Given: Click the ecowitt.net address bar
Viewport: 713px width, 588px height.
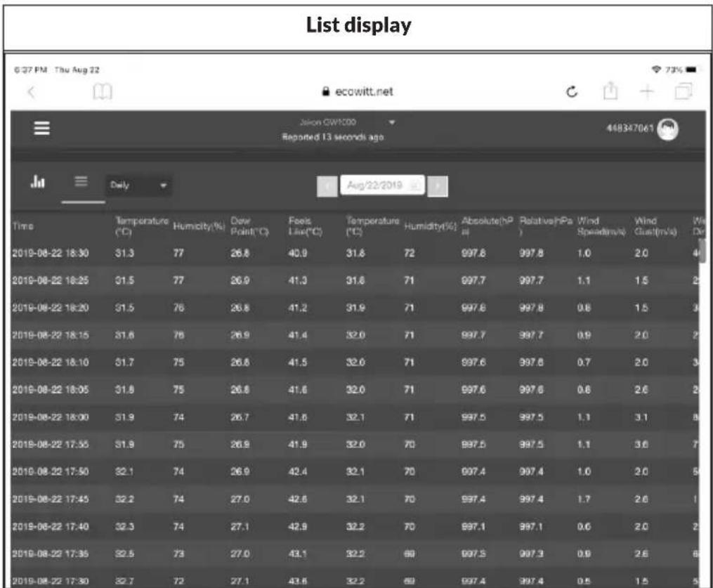Looking at the screenshot, I should point(358,92).
